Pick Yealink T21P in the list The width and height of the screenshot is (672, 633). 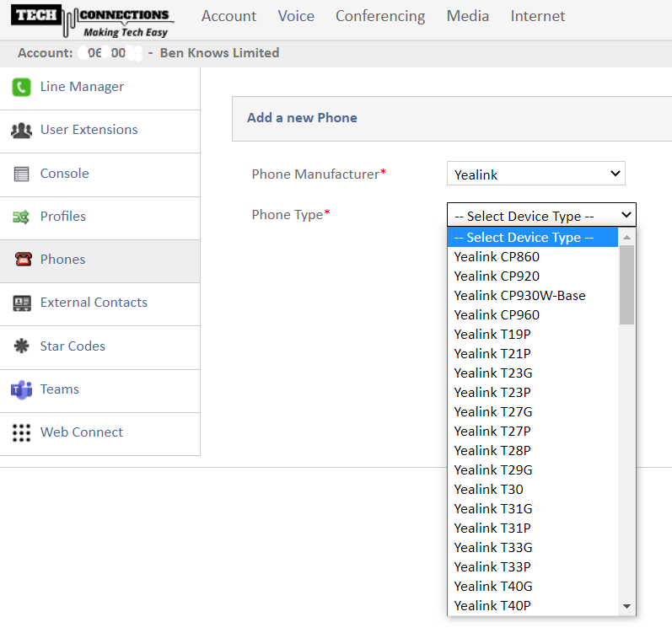pyautogui.click(x=532, y=354)
